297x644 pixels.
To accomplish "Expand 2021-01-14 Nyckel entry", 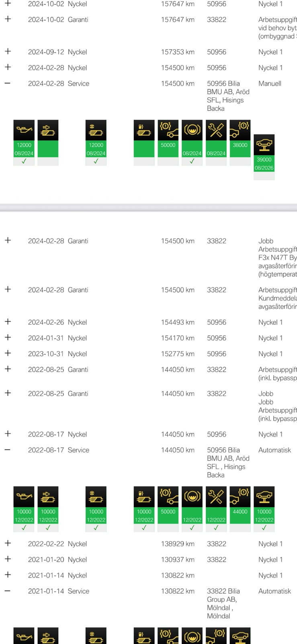I will (x=8, y=575).
